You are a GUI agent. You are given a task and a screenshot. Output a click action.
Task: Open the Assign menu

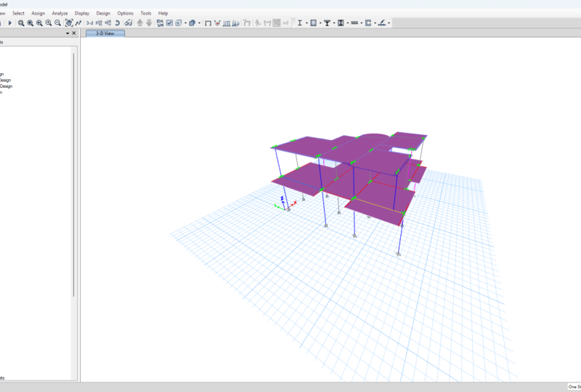click(38, 13)
